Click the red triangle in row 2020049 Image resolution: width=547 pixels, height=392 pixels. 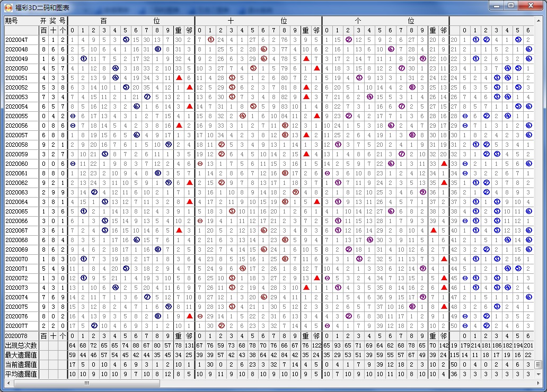pos(306,59)
